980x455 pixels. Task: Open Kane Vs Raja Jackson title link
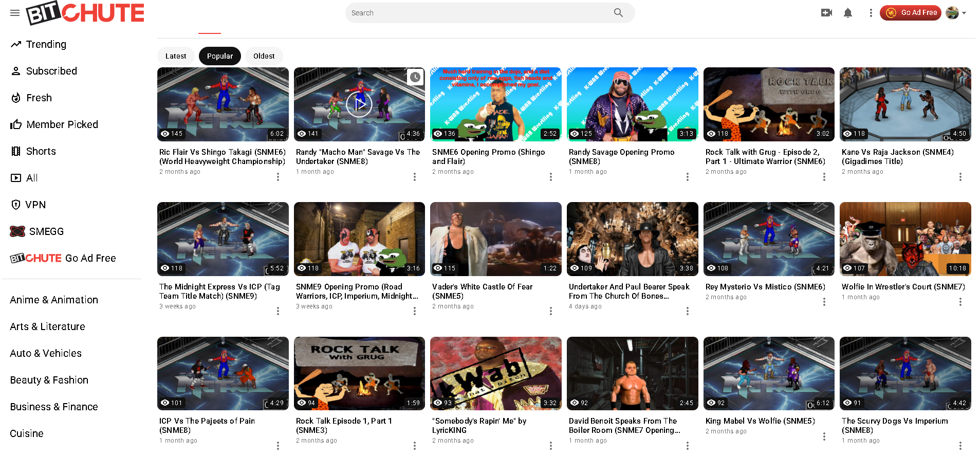coord(898,157)
